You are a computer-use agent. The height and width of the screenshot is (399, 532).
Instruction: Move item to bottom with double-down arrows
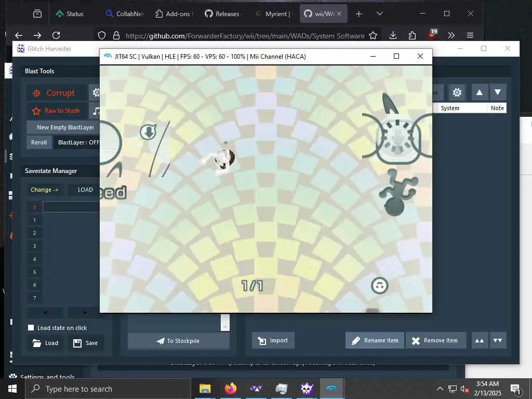point(498,340)
